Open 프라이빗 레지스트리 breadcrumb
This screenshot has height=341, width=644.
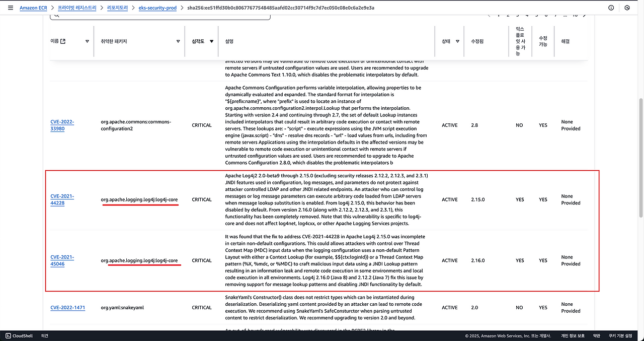point(77,8)
